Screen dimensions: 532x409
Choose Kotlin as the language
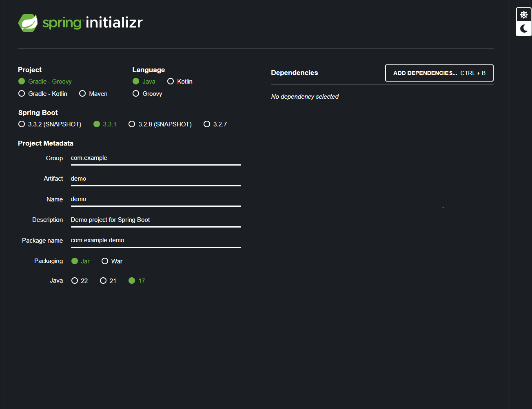click(x=180, y=82)
